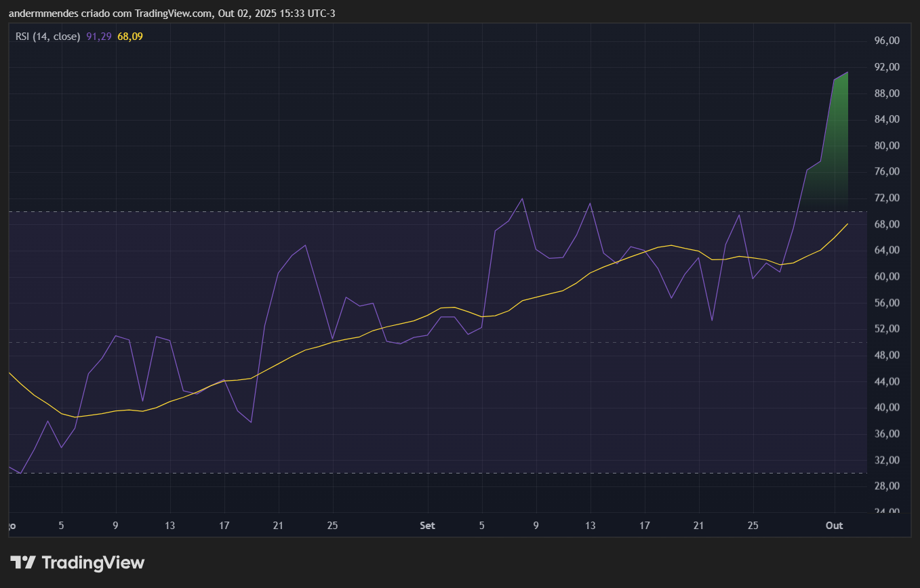This screenshot has width=920, height=588.
Task: Click the 60,00 label on price scale
Action: (x=887, y=276)
